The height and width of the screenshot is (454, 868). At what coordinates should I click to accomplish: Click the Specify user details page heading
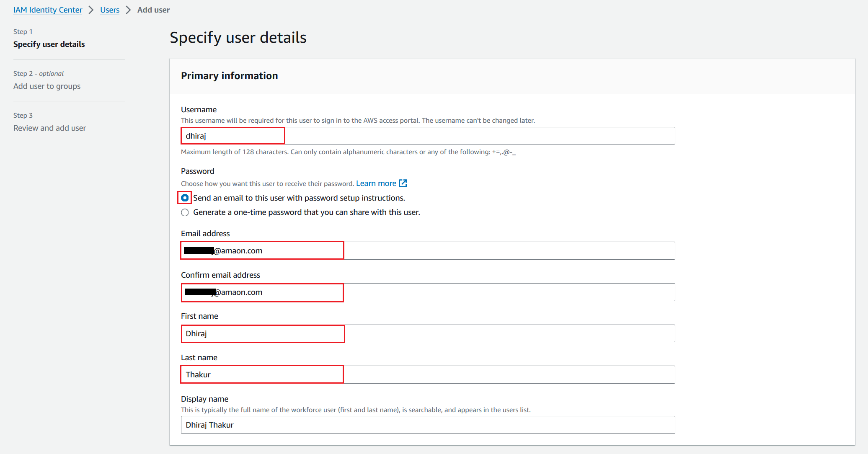(238, 38)
